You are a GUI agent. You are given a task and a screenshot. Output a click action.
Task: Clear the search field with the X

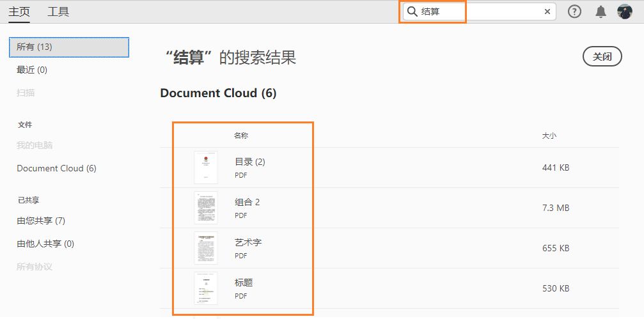(x=547, y=12)
